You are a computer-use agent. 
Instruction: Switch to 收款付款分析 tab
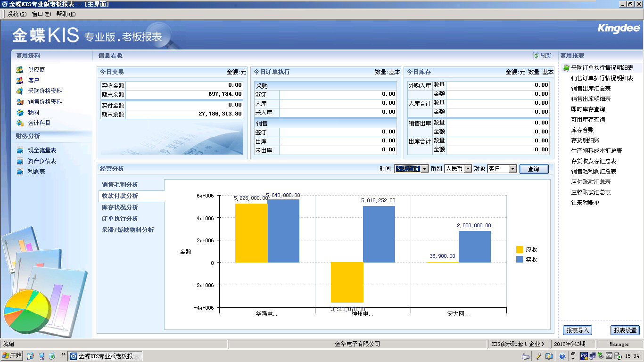point(120,196)
